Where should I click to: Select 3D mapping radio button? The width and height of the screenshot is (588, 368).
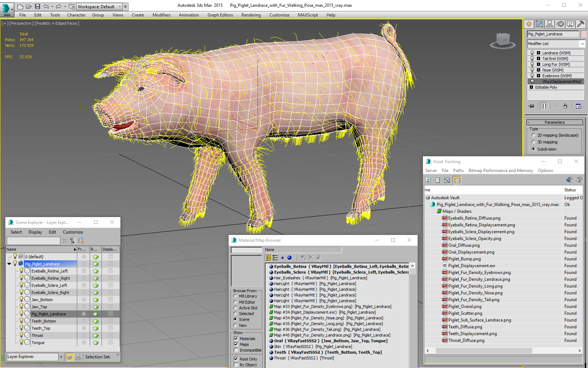tap(533, 142)
